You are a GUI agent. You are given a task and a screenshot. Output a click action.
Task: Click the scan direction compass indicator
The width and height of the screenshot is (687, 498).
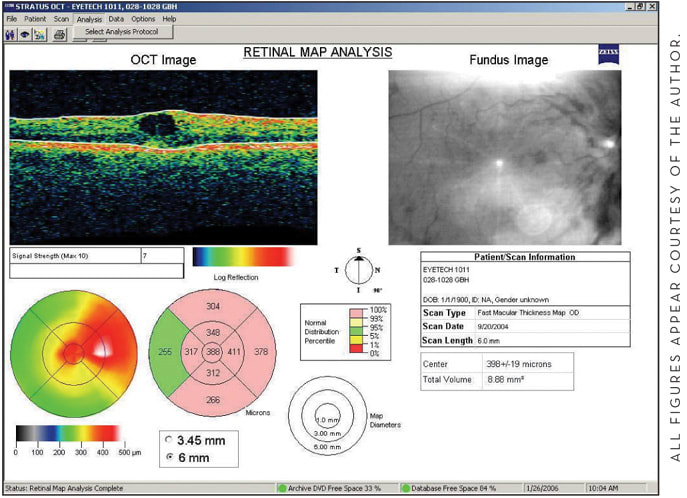pyautogui.click(x=359, y=270)
